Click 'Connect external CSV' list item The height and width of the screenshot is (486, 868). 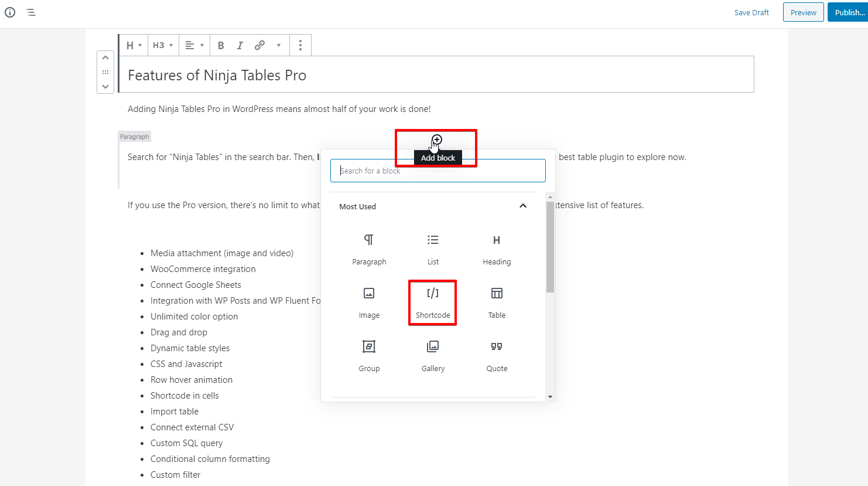192,427
